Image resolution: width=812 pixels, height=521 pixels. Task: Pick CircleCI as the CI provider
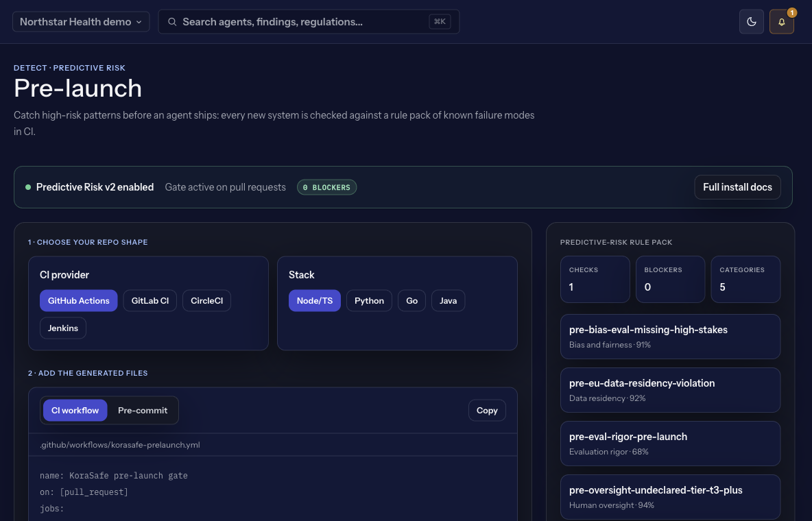(x=206, y=300)
